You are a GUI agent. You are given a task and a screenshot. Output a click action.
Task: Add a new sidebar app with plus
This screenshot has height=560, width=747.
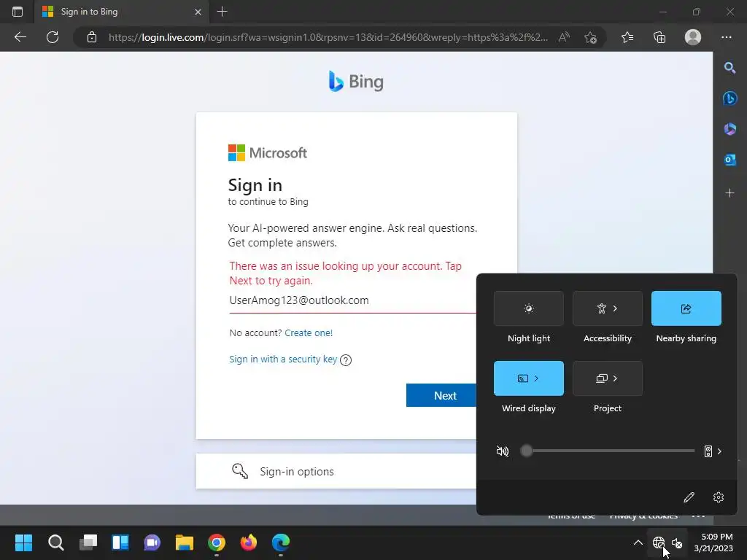[729, 192]
